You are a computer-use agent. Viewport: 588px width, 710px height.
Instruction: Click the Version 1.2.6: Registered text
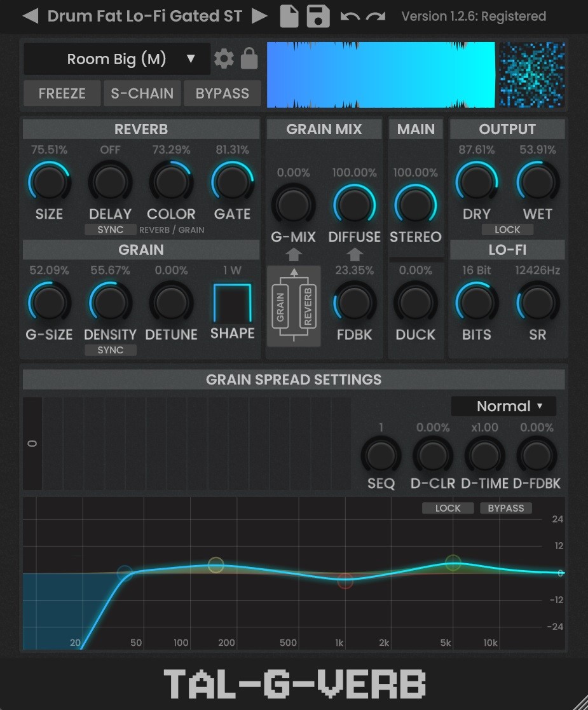(474, 17)
